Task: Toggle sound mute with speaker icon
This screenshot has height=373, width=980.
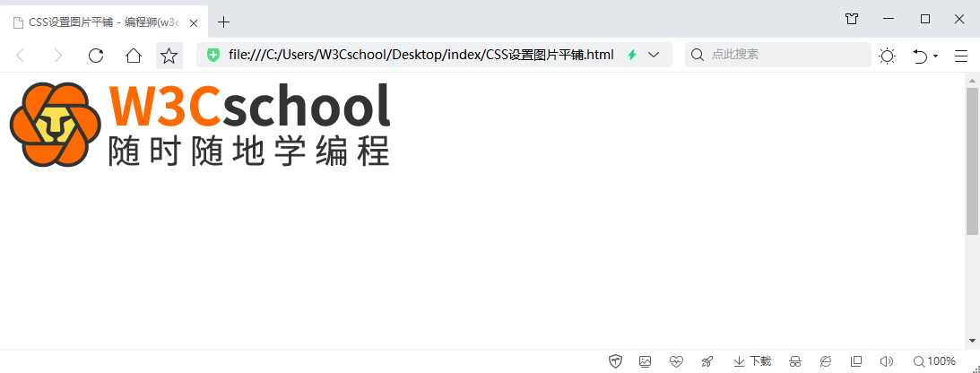Action: [886, 361]
